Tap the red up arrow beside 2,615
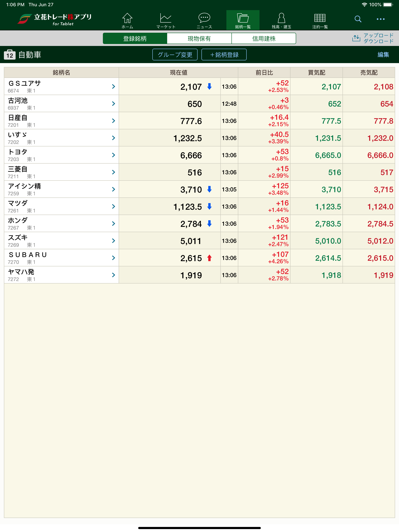399x532 pixels. [209, 258]
